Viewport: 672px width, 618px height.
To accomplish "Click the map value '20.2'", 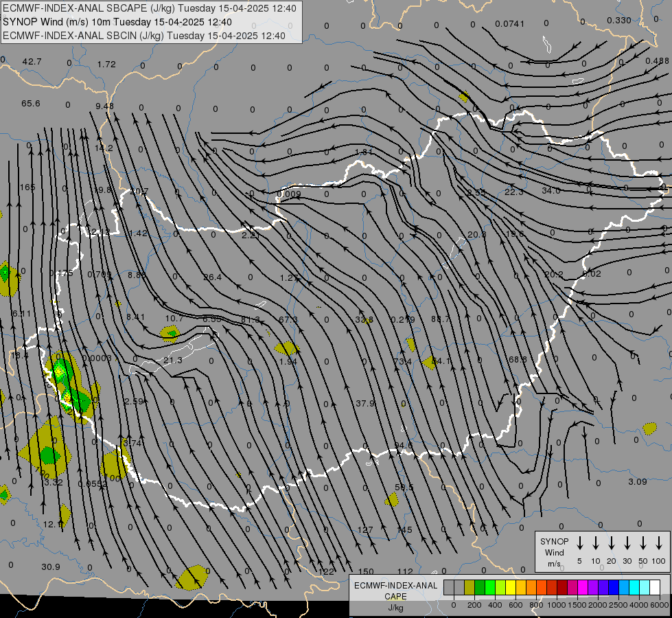I will tap(554, 275).
